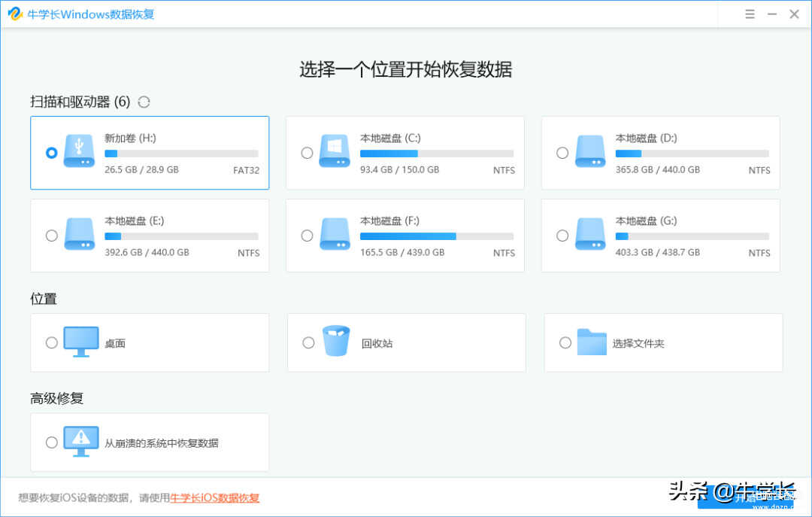Click the drive icon for 本地磁盘 (E:)
The image size is (812, 517).
tap(79, 234)
